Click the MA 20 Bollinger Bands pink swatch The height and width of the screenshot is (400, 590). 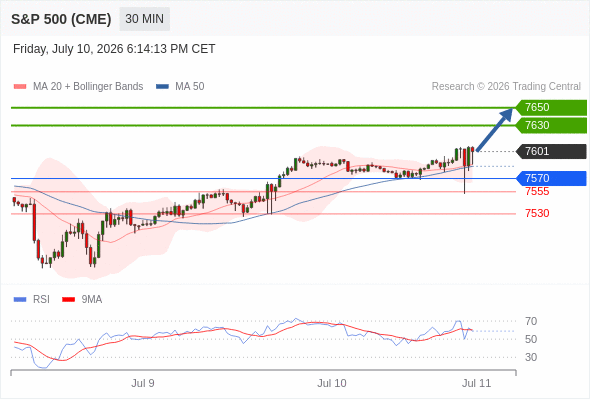[20, 87]
